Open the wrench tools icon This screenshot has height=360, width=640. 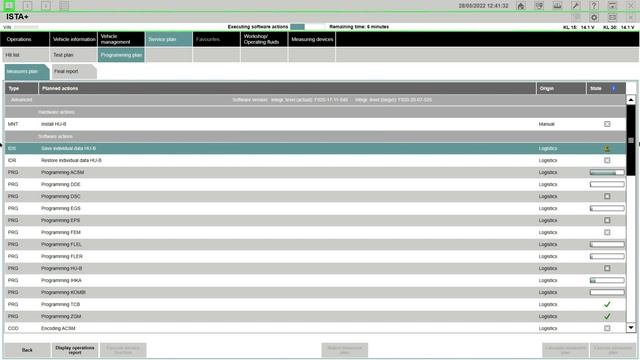pos(576,6)
